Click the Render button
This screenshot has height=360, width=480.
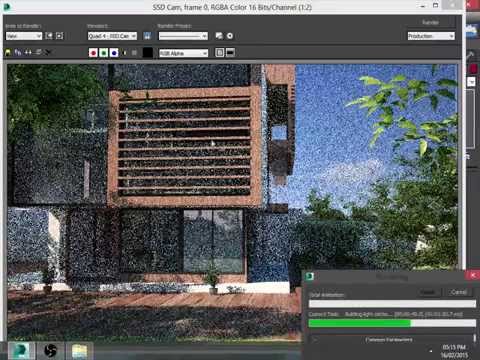[x=430, y=22]
